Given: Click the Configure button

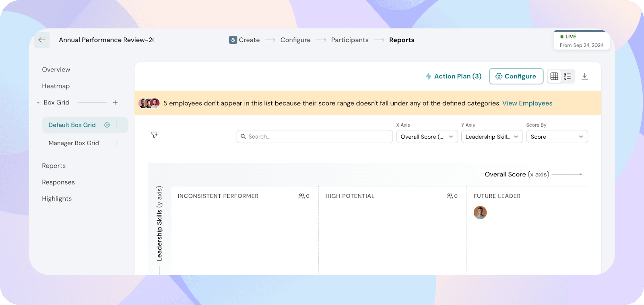Looking at the screenshot, I should [x=516, y=76].
